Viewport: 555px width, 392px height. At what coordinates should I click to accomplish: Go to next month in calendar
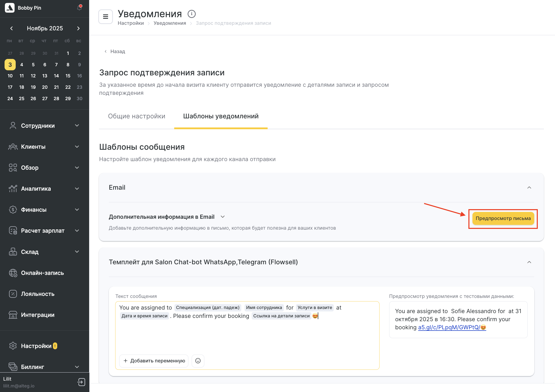click(x=78, y=28)
